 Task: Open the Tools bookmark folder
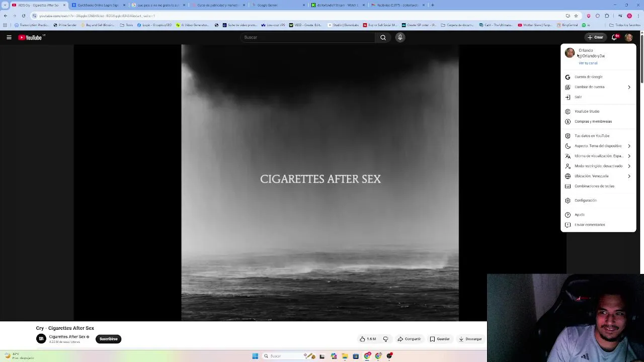[126, 25]
